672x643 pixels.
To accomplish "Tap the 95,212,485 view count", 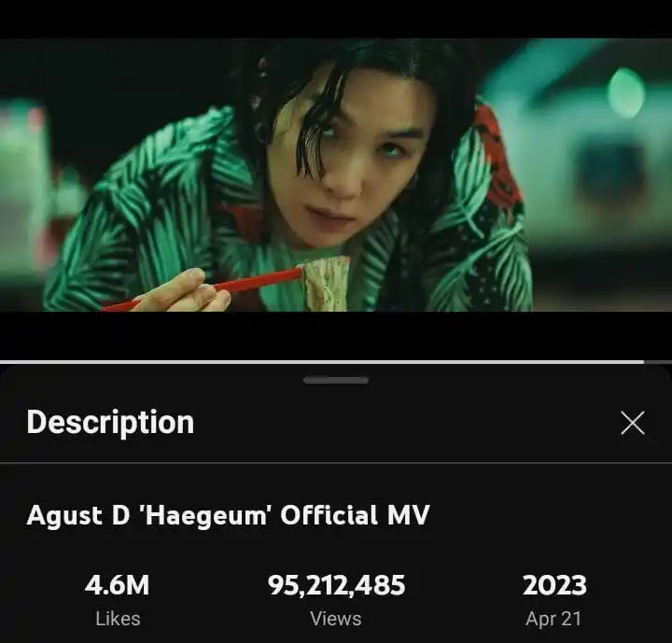I will pos(336,585).
